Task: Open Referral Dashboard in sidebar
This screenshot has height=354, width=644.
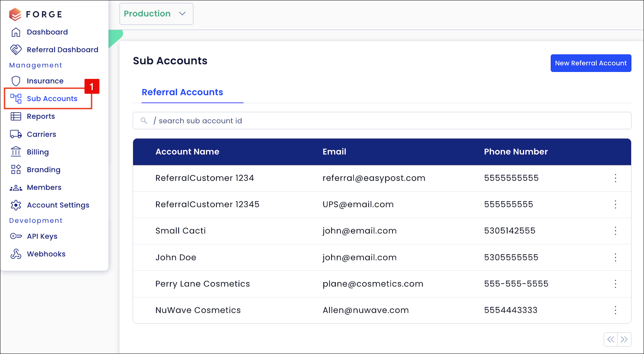Action: pos(63,50)
